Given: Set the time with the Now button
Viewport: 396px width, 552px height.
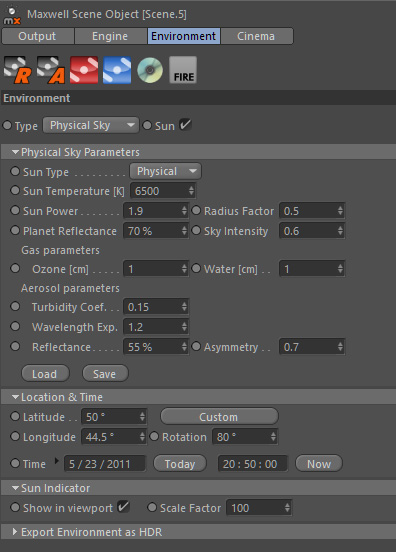Looking at the screenshot, I should (319, 464).
